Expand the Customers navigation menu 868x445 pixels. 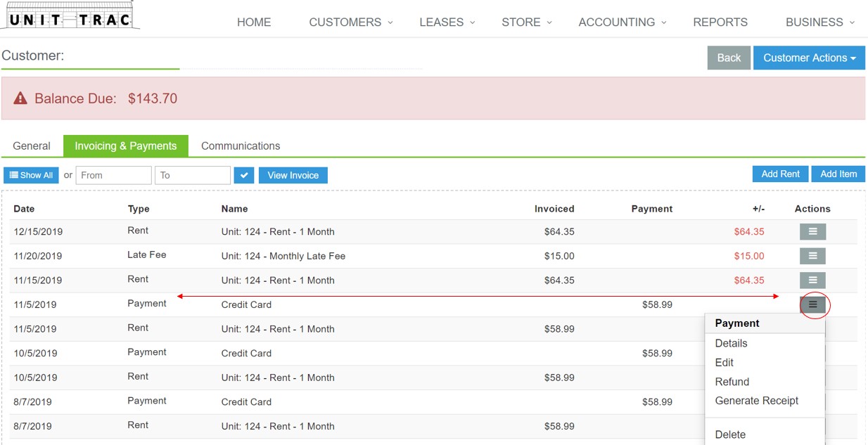coord(350,22)
